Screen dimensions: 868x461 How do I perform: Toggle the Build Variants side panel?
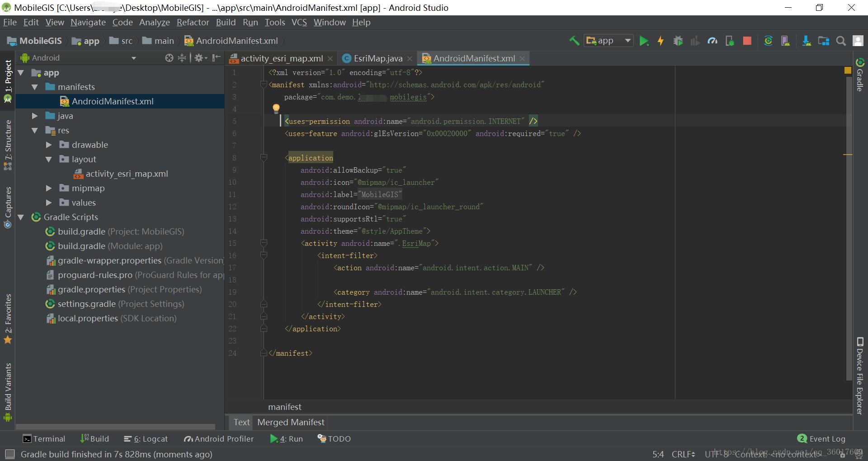pos(8,391)
